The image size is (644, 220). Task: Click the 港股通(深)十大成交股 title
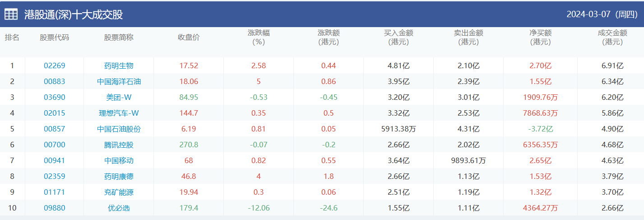point(74,14)
